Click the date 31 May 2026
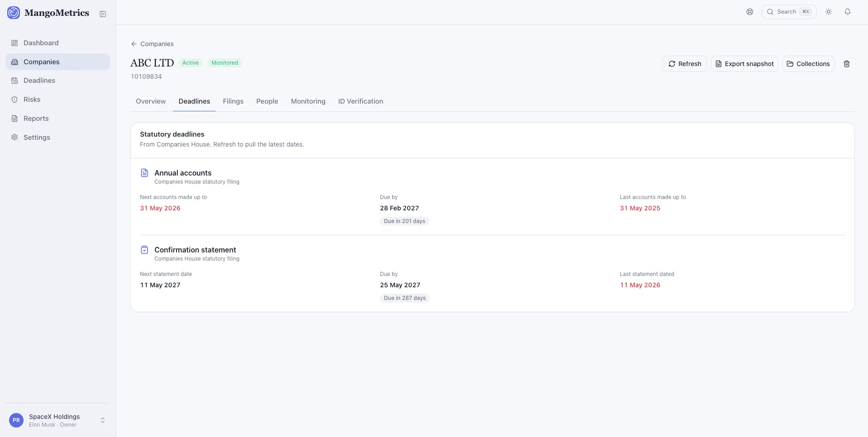This screenshot has height=437, width=868. 160,208
